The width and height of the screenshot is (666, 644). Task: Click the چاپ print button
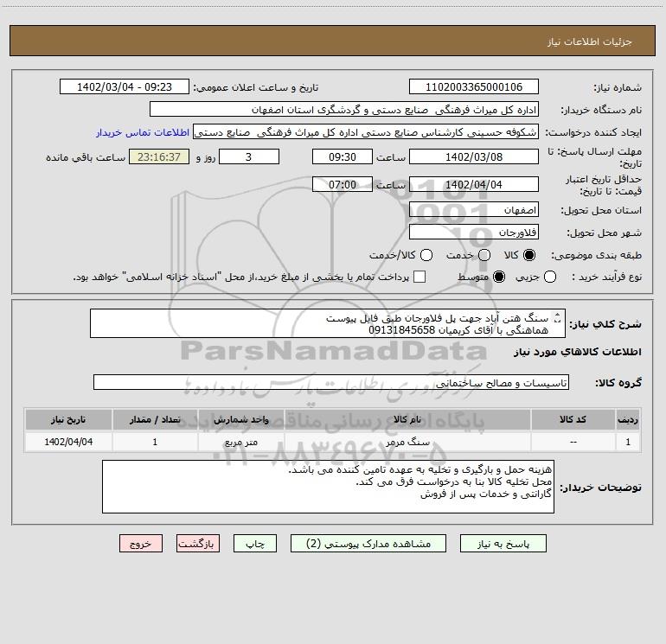[x=255, y=544]
